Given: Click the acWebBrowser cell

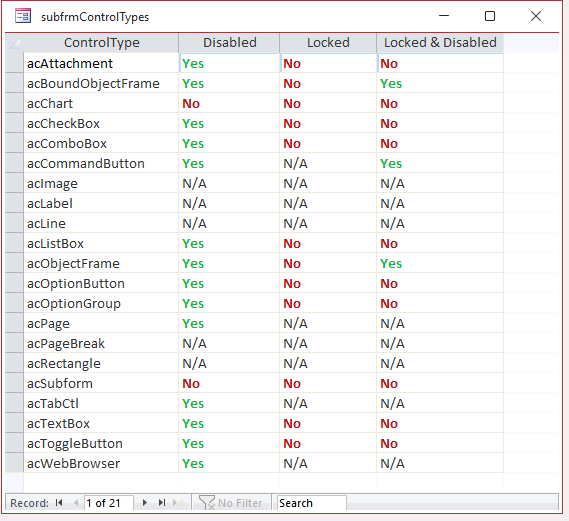Looking at the screenshot, I should [101, 463].
